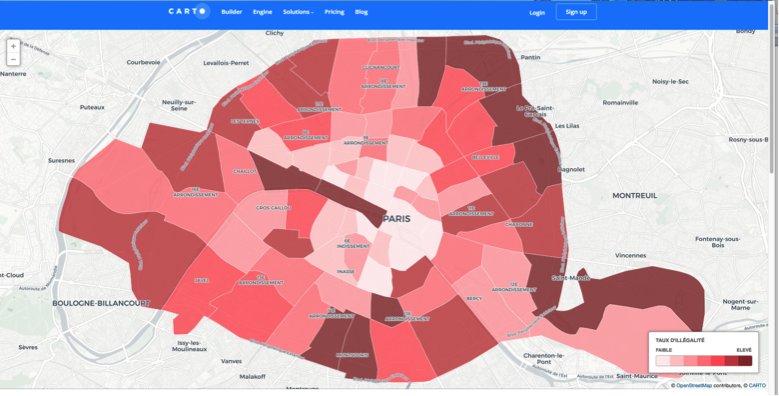Go to the Pricing page
The image size is (779, 396).
pyautogui.click(x=334, y=12)
